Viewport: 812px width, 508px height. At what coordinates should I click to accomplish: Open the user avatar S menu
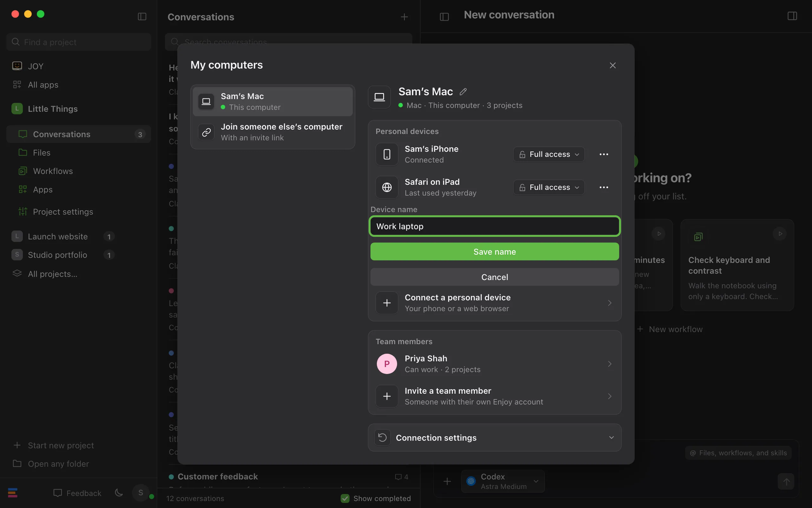pos(141,492)
